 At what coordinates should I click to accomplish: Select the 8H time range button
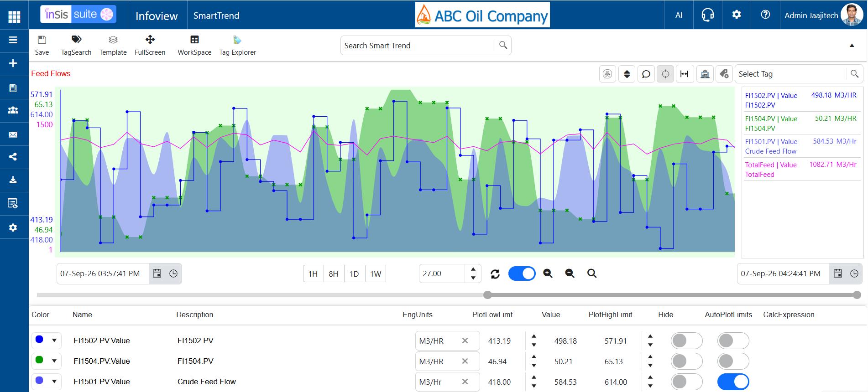tap(334, 274)
